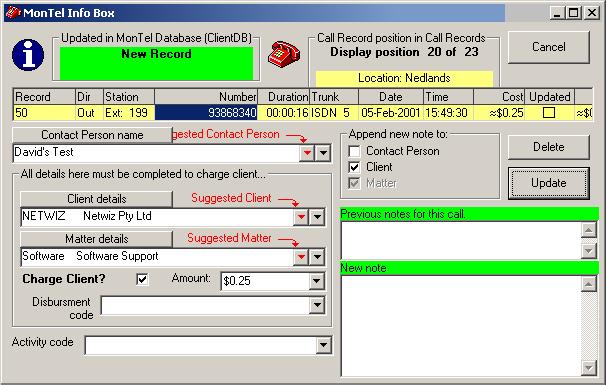Click the Amount field showing $0.25
The height and width of the screenshot is (385, 606).
click(x=265, y=281)
